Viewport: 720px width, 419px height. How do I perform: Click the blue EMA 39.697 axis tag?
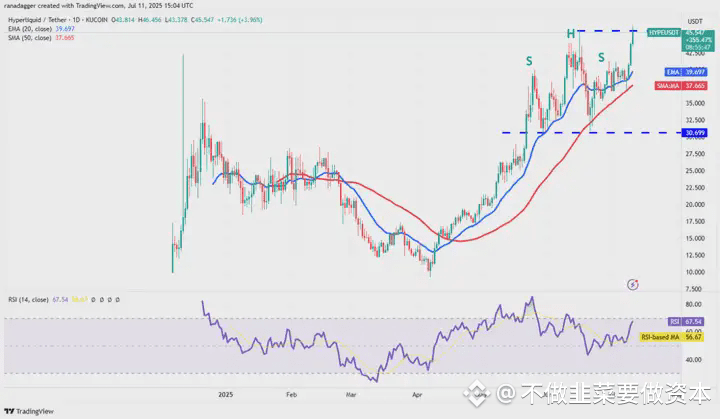pyautogui.click(x=686, y=72)
